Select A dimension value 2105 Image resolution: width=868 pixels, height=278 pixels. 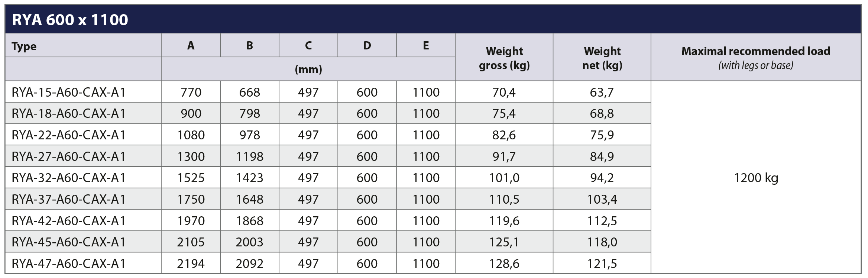click(x=191, y=242)
